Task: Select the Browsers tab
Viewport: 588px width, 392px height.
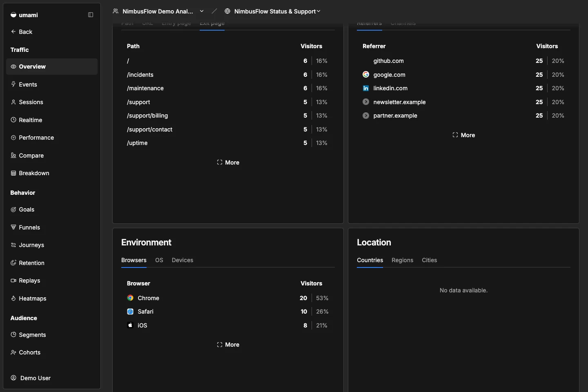Action: click(134, 260)
